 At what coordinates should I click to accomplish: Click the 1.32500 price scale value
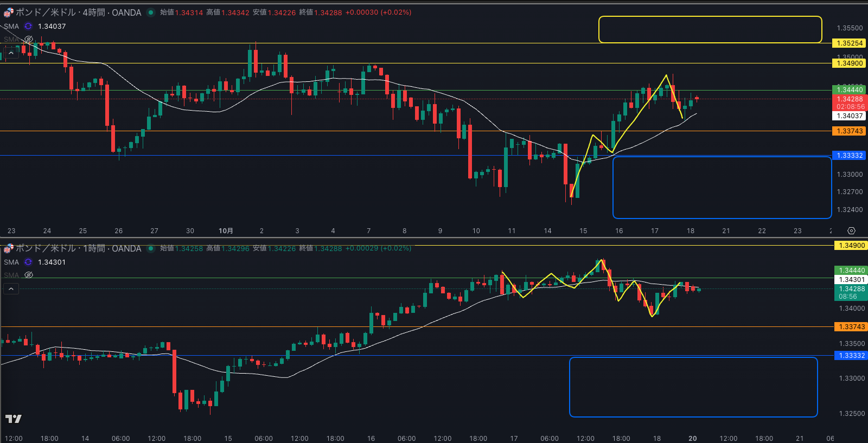click(x=852, y=414)
